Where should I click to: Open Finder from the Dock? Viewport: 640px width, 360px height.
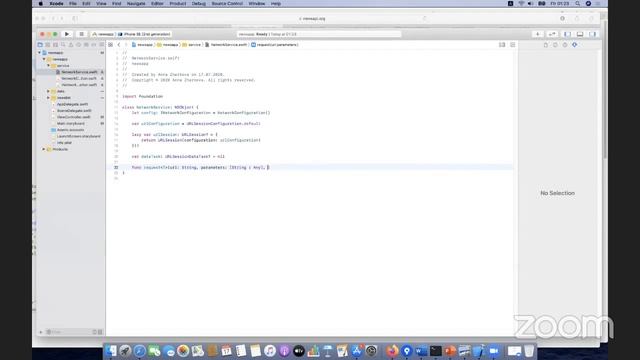tap(111, 351)
